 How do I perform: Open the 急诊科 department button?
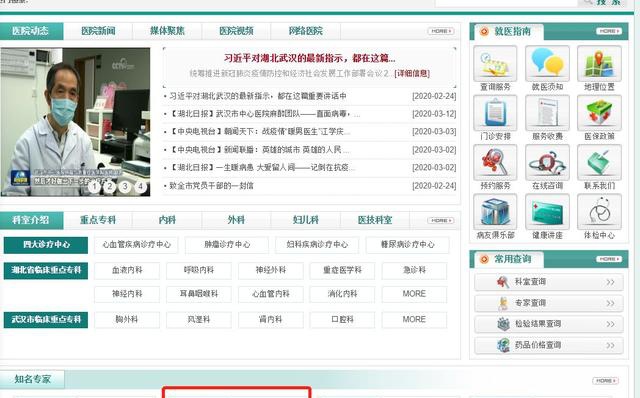(x=414, y=270)
